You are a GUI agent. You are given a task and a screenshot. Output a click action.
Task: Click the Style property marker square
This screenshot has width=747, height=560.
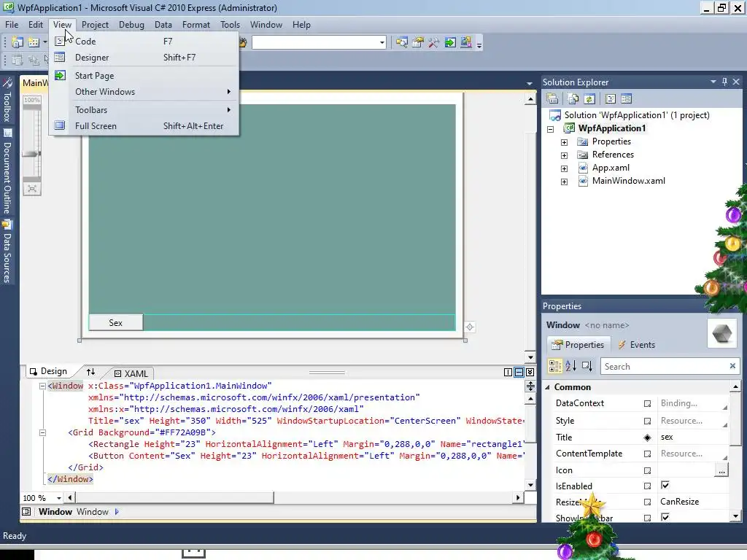[x=647, y=421]
